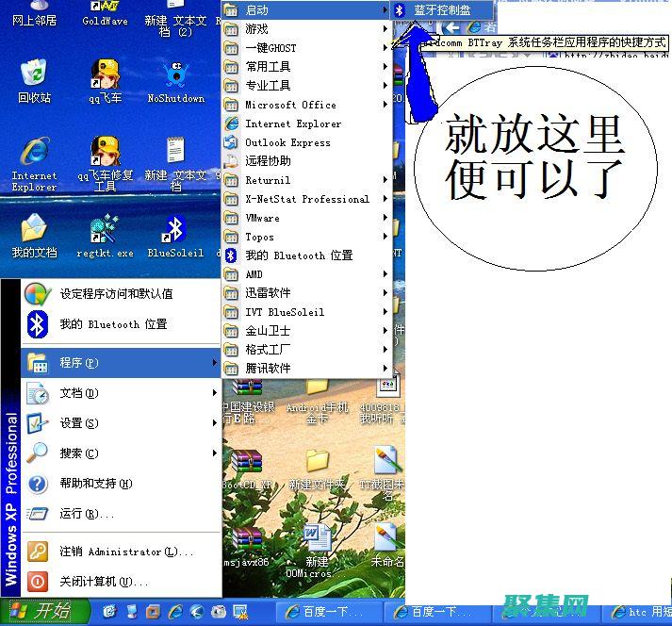Click 关闭计算机(U) to shut down
Screen dimensions: 672x626
tap(104, 582)
